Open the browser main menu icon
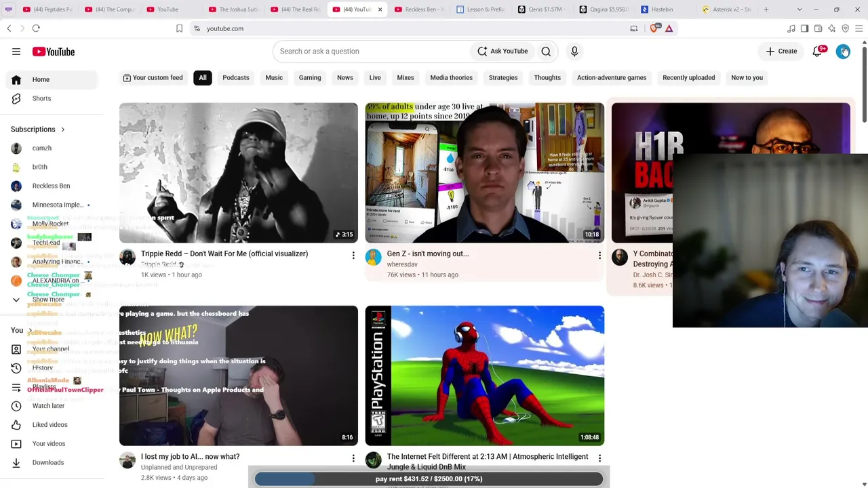 click(x=859, y=28)
